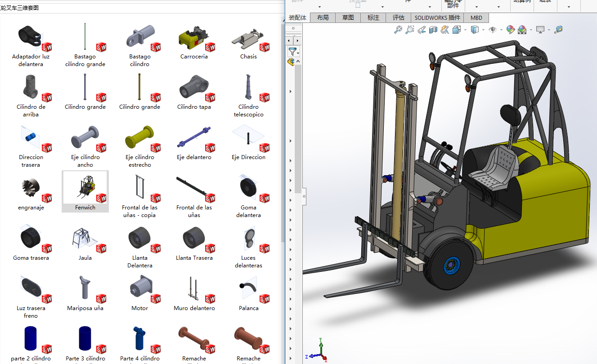Toggle Hide/Show Items eye icon
This screenshot has height=364, width=597.
pos(493,30)
